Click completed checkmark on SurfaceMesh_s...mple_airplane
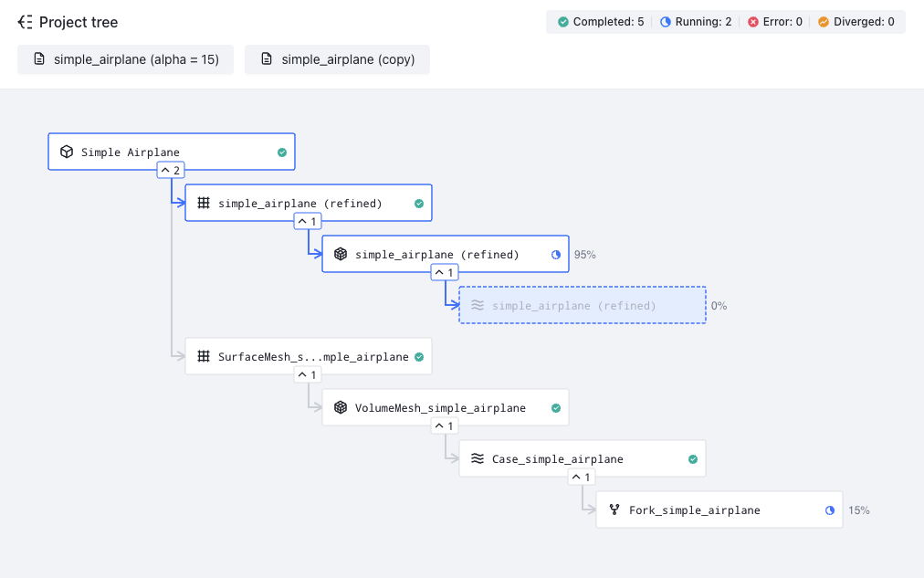The height and width of the screenshot is (578, 924). point(419,357)
